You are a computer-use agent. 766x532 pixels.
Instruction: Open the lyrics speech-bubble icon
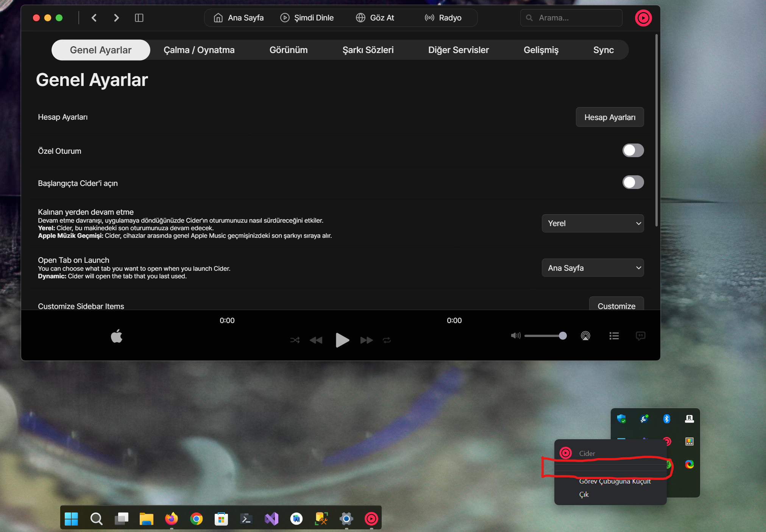click(640, 336)
